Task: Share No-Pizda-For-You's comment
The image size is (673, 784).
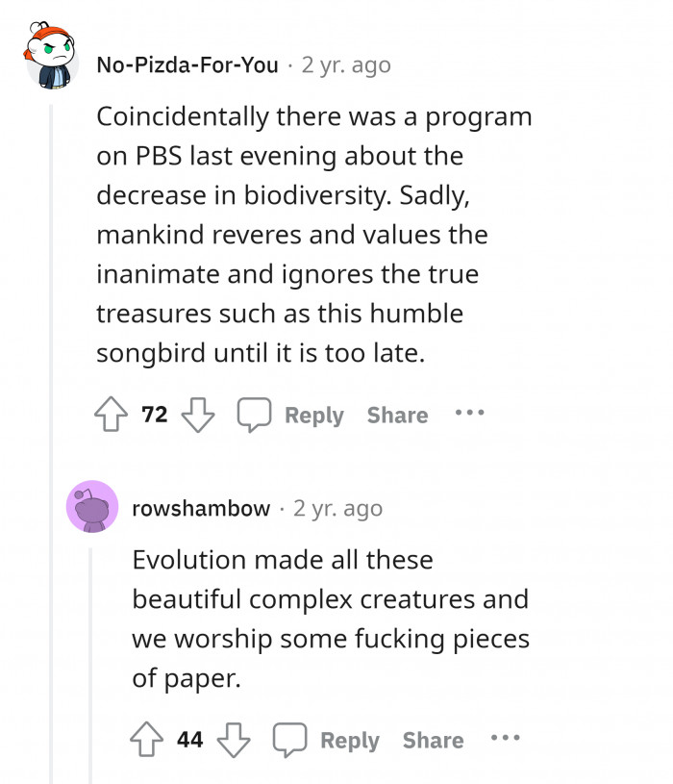Action: click(x=398, y=415)
